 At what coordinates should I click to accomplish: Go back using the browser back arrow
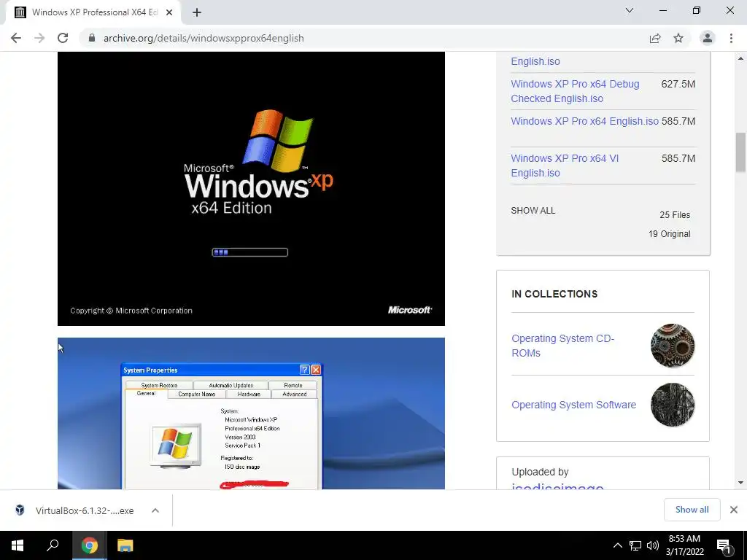click(16, 38)
